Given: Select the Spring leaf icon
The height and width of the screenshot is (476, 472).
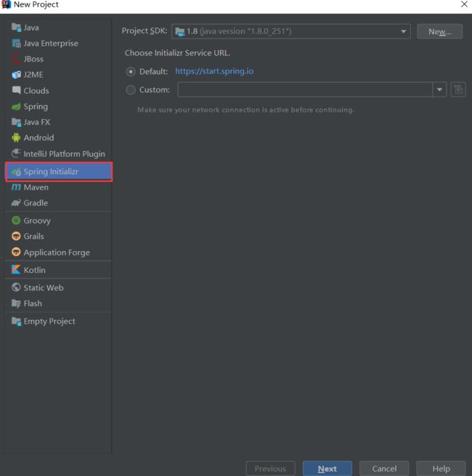Looking at the screenshot, I should coord(16,106).
